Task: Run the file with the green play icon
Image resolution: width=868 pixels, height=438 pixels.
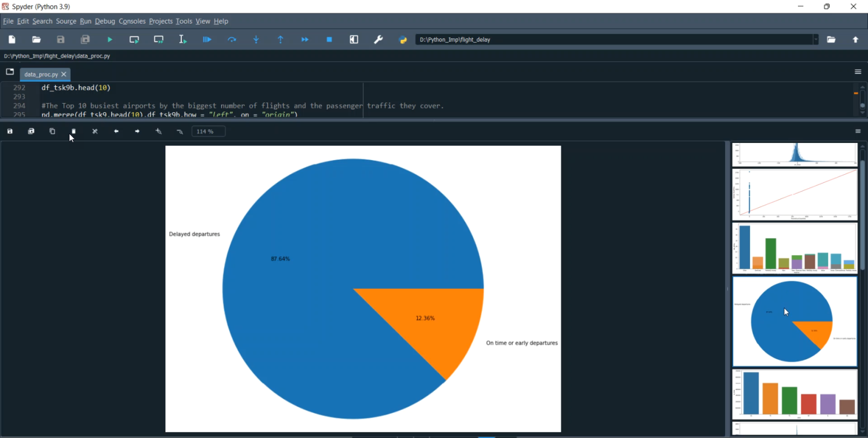Action: click(x=110, y=39)
